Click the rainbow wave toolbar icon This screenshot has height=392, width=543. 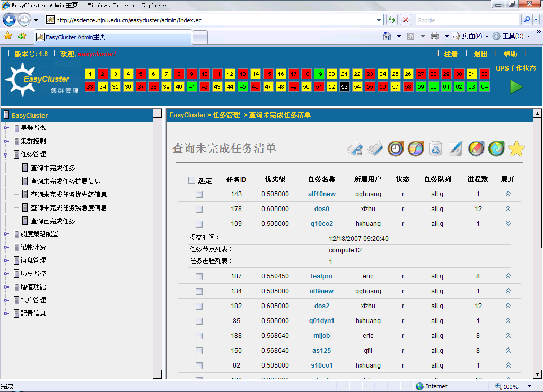pos(416,149)
